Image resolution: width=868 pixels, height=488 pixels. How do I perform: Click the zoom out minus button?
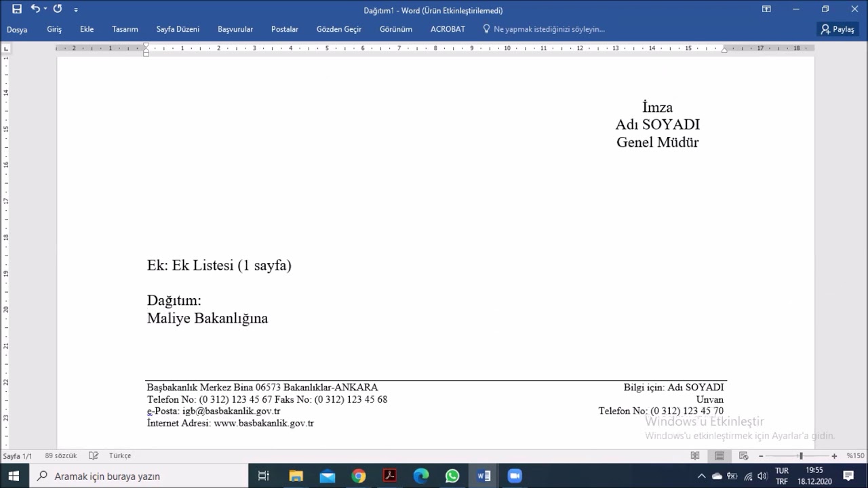(x=761, y=456)
